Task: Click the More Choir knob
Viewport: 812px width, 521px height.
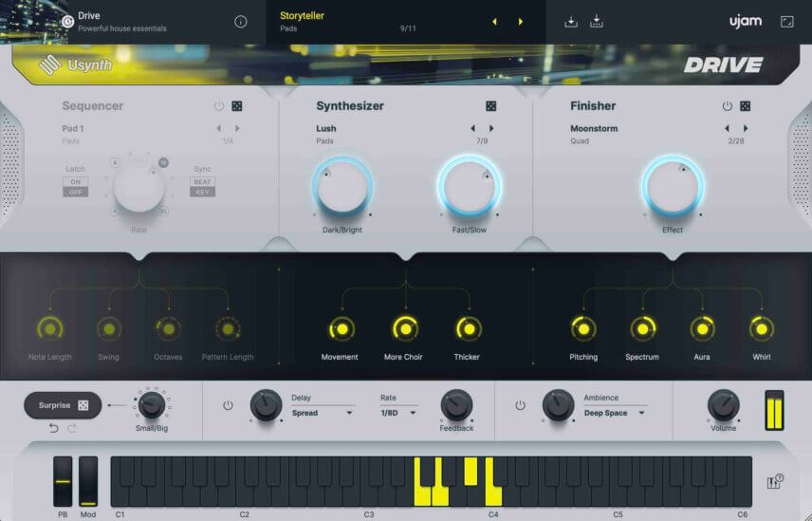Action: point(405,329)
